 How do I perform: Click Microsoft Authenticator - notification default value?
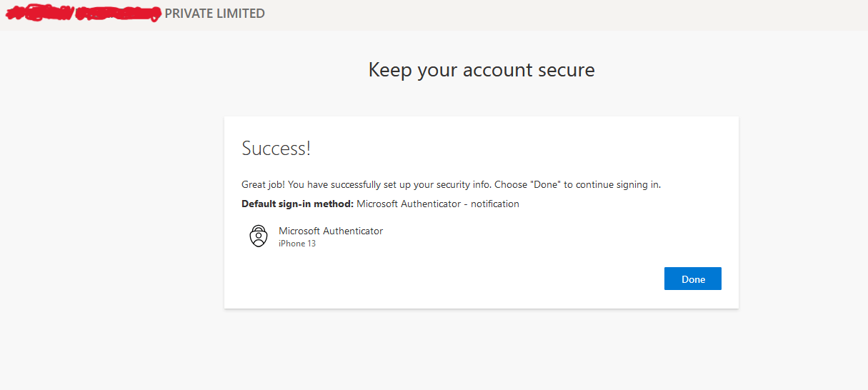coord(437,204)
